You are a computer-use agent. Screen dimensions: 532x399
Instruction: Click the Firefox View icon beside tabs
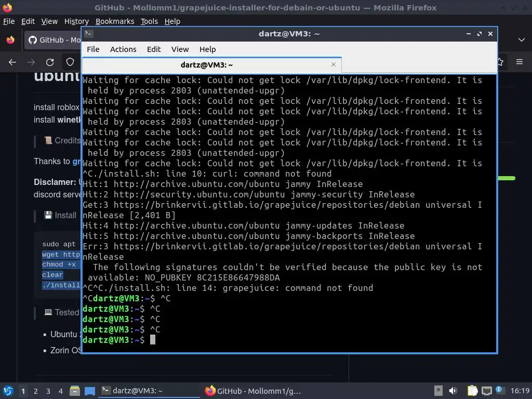tap(10, 40)
